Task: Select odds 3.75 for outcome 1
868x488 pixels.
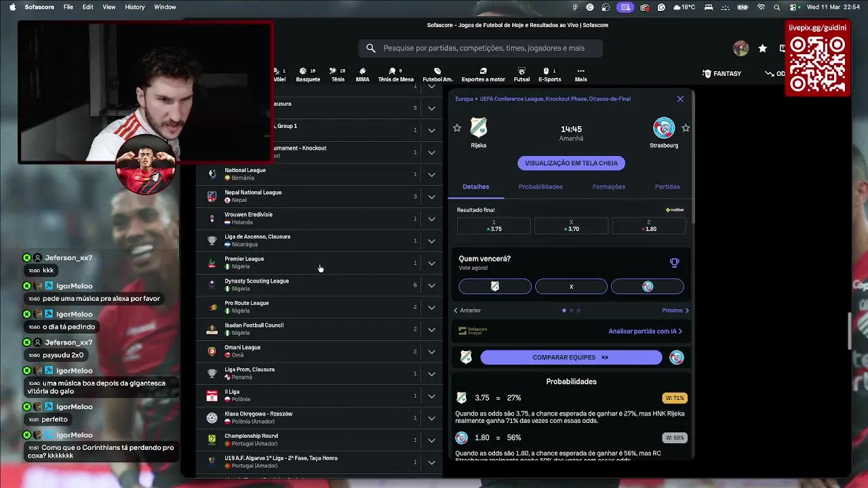Action: pos(494,226)
